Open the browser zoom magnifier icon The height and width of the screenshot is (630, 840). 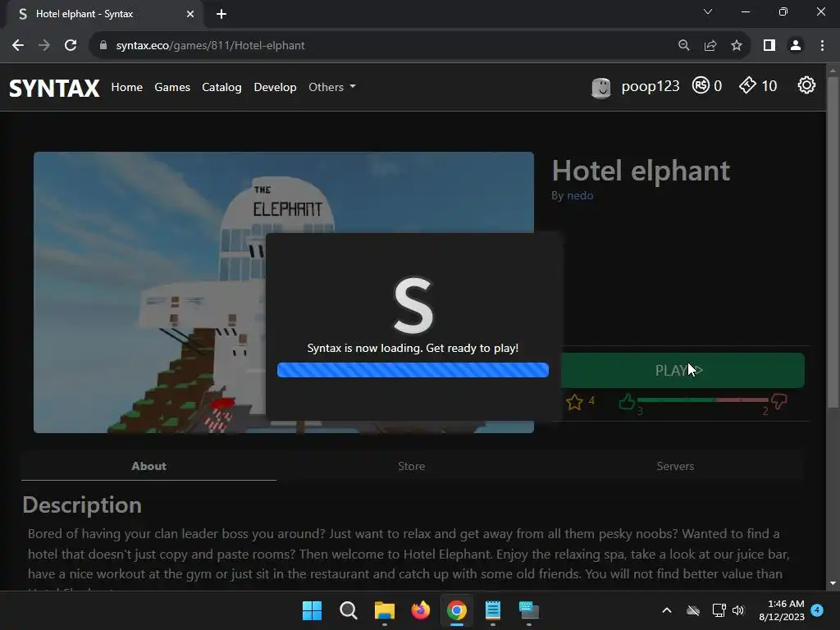pos(683,46)
